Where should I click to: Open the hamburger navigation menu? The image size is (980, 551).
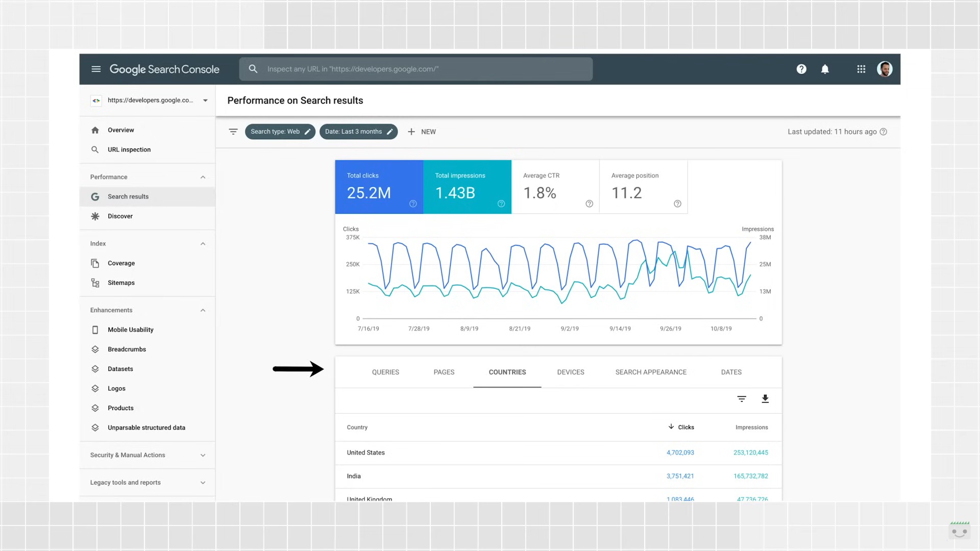click(x=96, y=69)
